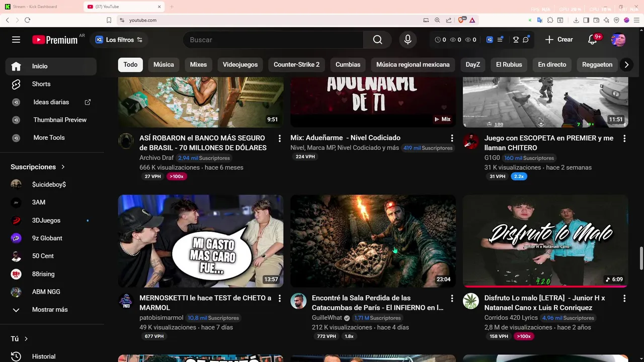
Task: Click zoom magnifier icon in address bar
Action: [437, 20]
